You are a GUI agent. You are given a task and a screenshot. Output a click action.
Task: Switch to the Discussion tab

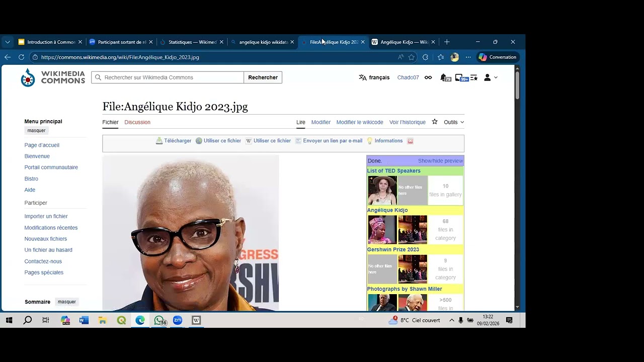(137, 122)
